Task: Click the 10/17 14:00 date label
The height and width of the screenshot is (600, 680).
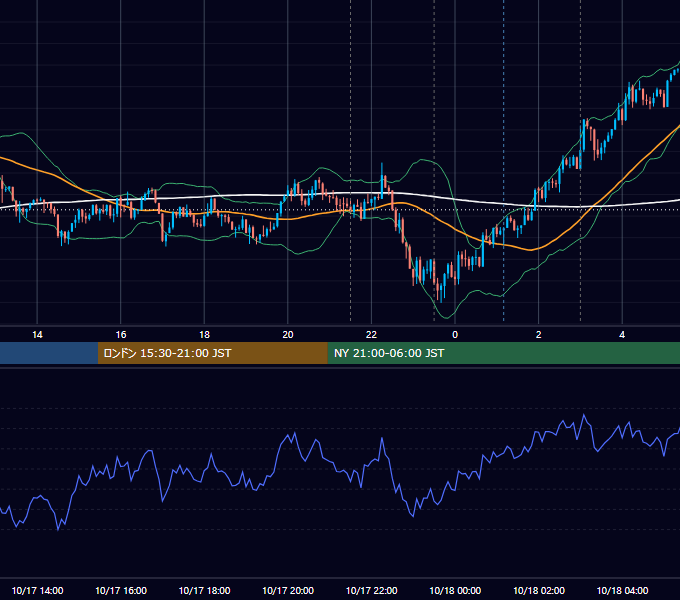Action: click(37, 590)
